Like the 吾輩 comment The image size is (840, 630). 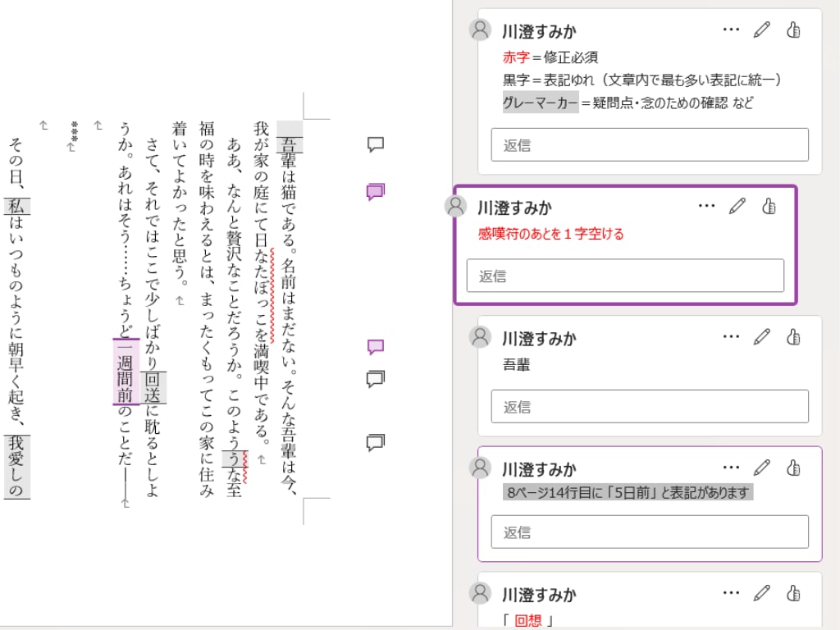click(x=793, y=336)
